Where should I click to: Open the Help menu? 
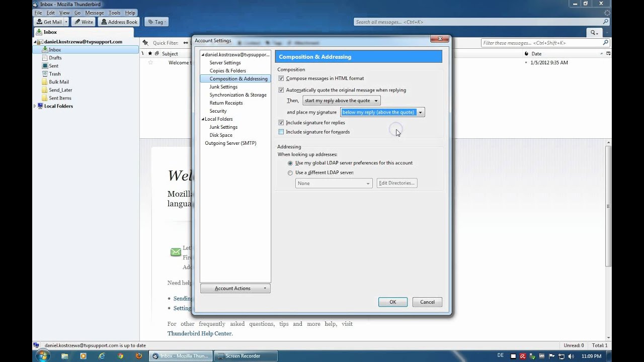(130, 13)
